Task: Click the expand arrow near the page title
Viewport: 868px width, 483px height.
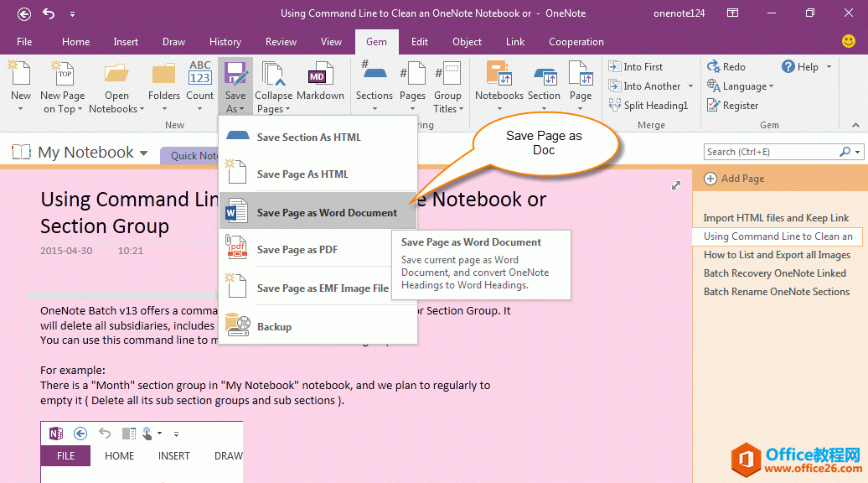Action: 676,185
